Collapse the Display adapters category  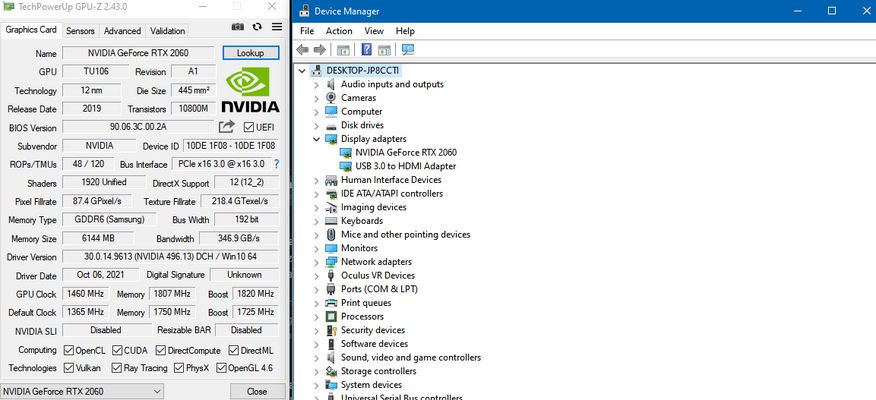(317, 139)
